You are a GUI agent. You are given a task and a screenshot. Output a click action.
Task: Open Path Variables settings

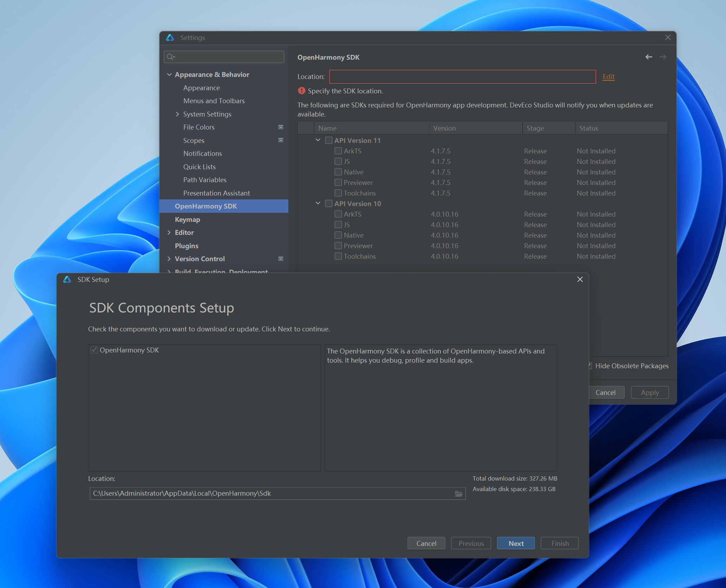tap(205, 180)
